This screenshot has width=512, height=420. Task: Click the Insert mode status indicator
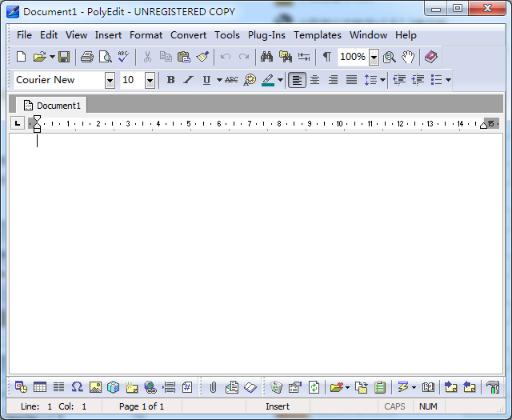278,406
